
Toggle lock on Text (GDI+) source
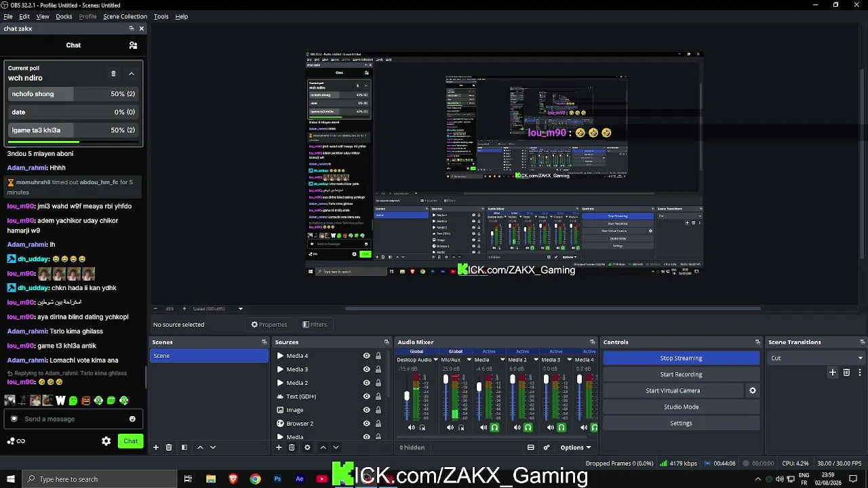(x=378, y=396)
